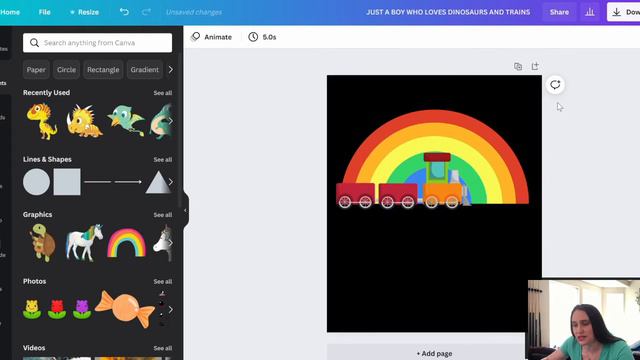The width and height of the screenshot is (640, 360).
Task: Expand Graphics row with right chevron
Action: point(171,242)
